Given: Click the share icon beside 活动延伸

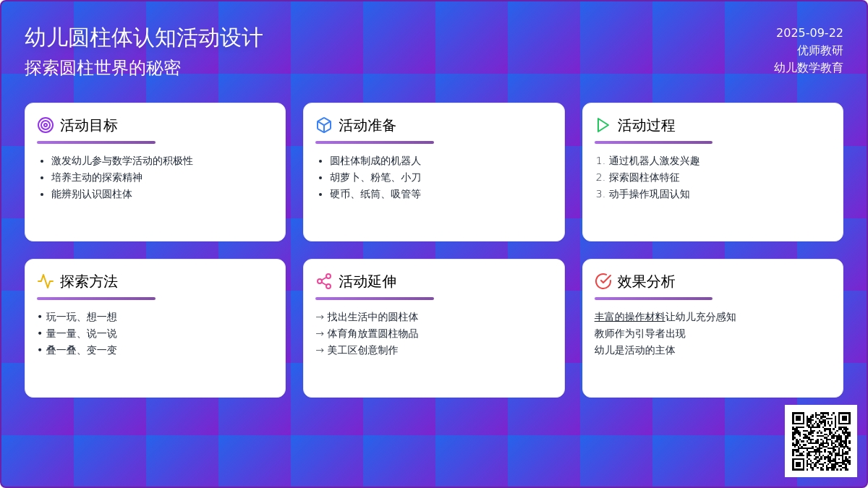Looking at the screenshot, I should (x=324, y=281).
